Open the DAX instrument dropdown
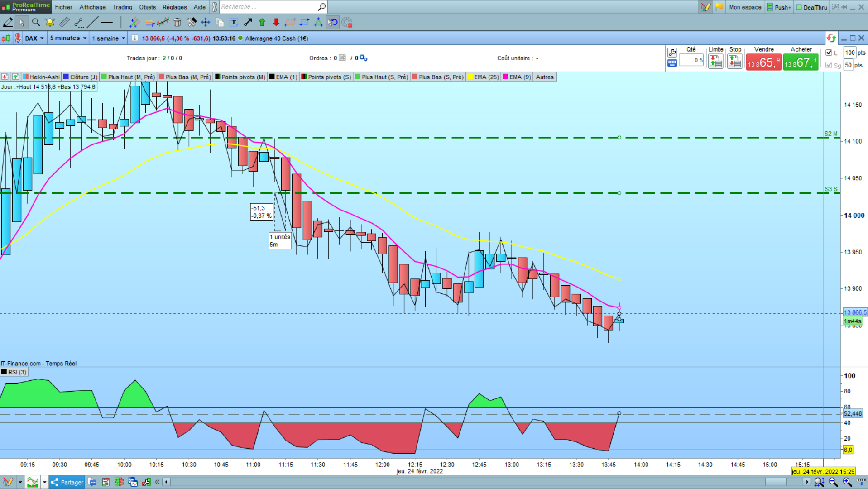 pyautogui.click(x=34, y=38)
